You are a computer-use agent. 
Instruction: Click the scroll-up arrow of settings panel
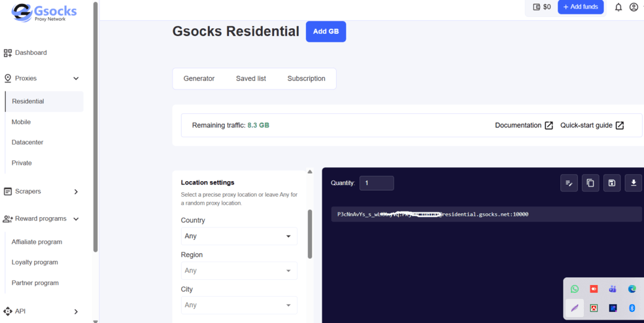(310, 172)
